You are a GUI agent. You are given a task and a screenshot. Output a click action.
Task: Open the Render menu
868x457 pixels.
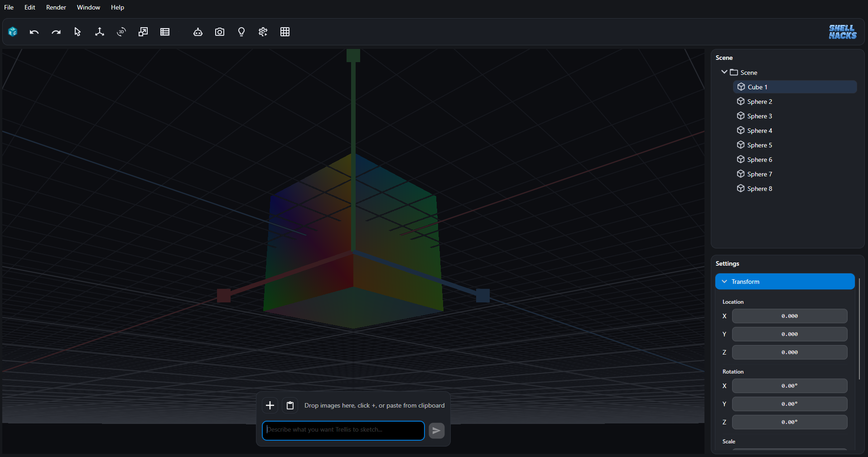[x=56, y=7]
